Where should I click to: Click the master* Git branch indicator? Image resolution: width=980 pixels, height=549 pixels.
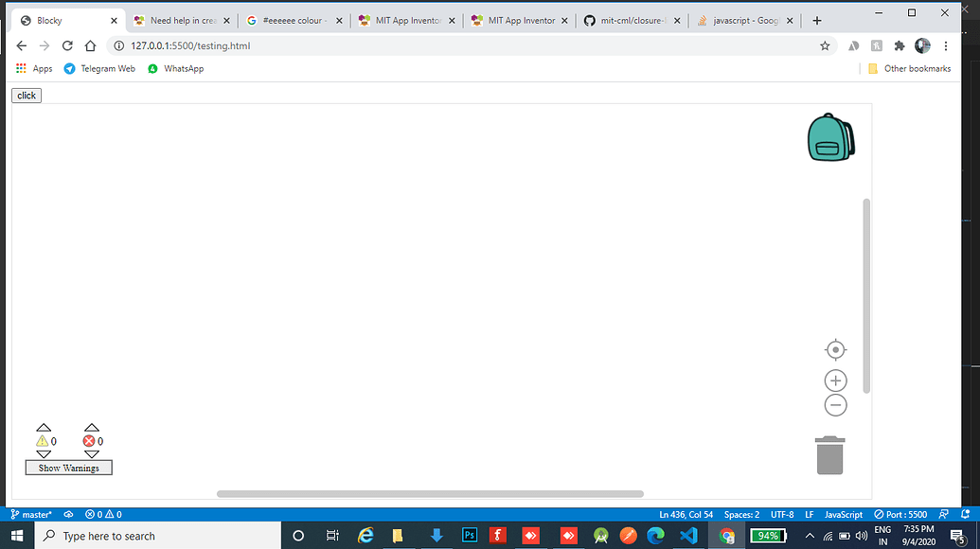click(28, 514)
